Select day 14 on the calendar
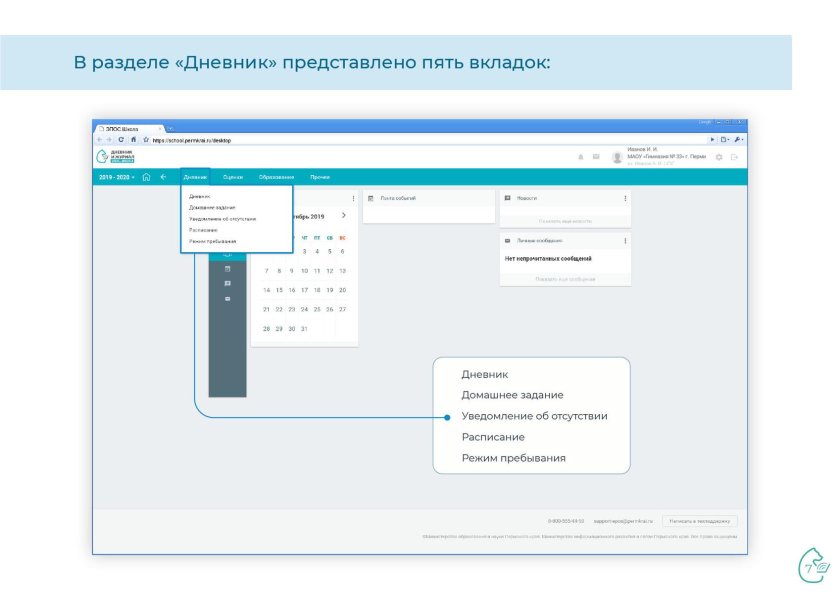Viewport: 840px width, 593px height. tap(266, 289)
